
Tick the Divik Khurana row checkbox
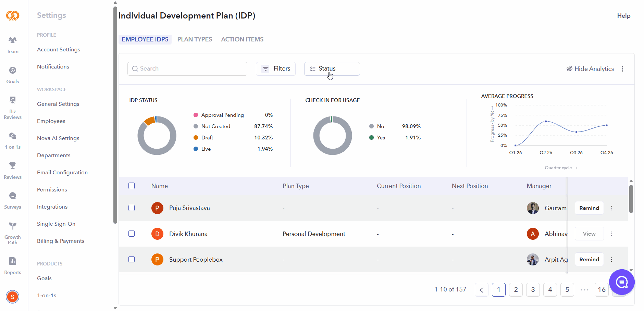click(x=132, y=234)
